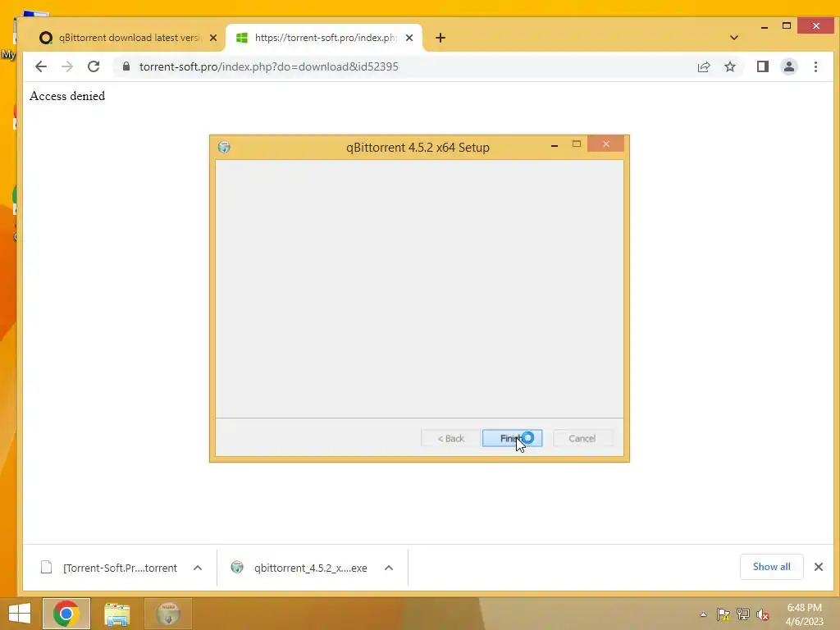Open a new Chrome tab
This screenshot has width=840, height=630.
click(441, 38)
